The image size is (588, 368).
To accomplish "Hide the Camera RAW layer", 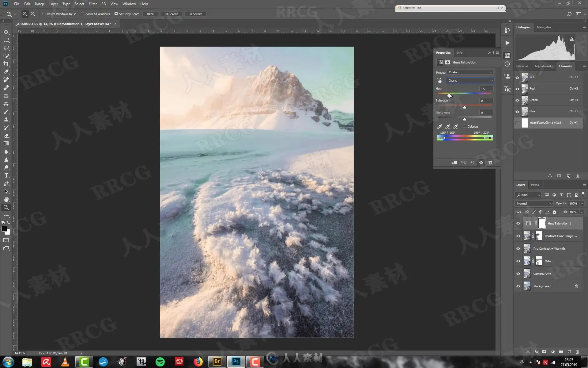I will coord(518,274).
